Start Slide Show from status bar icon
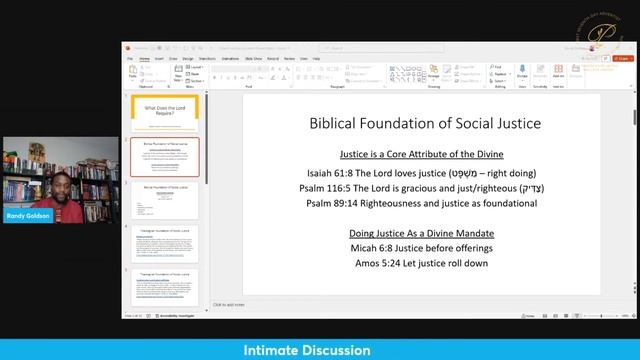This screenshot has width=640, height=360. click(577, 316)
